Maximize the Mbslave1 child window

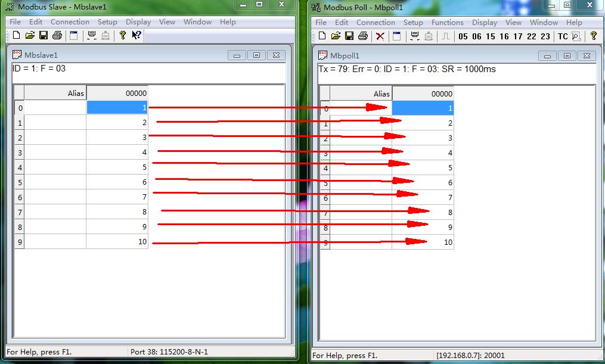tap(256, 55)
